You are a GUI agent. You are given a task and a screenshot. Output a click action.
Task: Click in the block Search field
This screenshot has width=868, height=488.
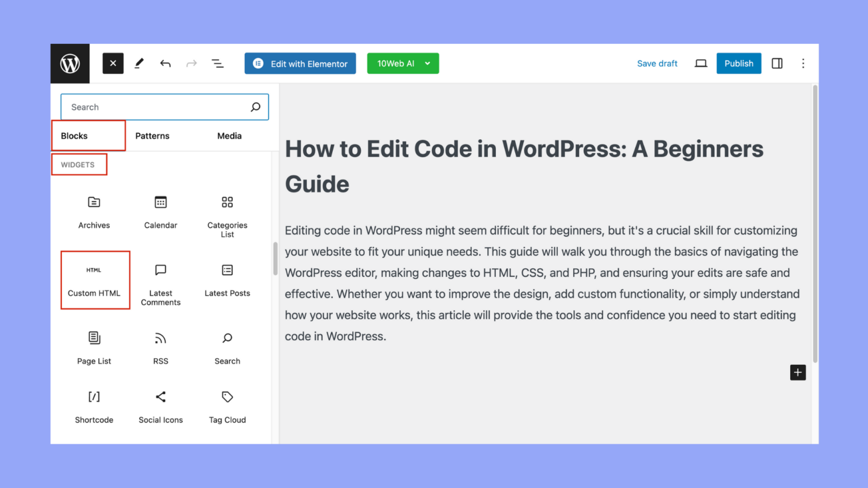pyautogui.click(x=158, y=107)
